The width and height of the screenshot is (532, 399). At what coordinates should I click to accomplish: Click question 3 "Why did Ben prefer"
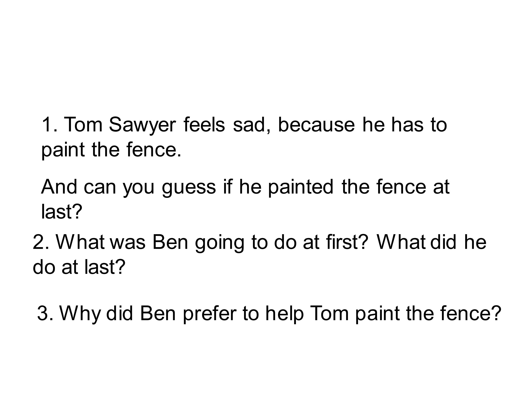click(269, 313)
